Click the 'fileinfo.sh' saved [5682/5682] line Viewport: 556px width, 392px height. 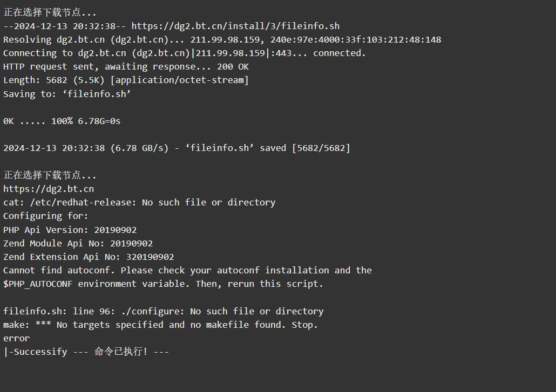point(177,148)
